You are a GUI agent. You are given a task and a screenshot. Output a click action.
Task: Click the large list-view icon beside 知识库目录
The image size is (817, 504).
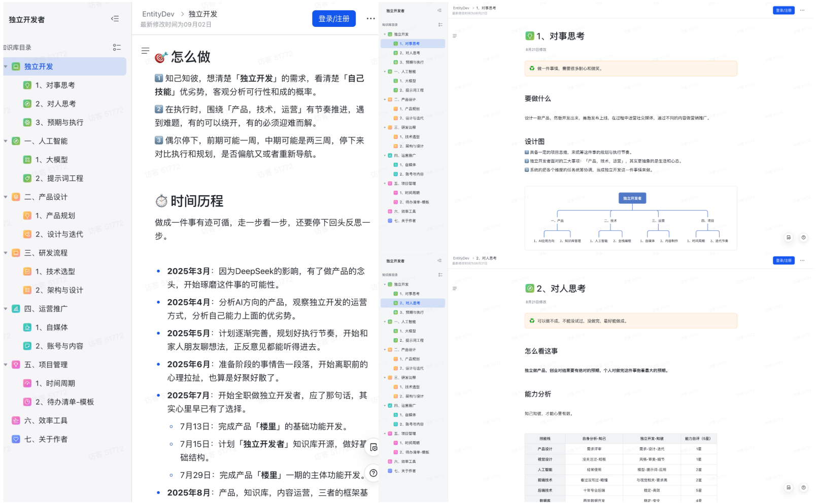click(117, 47)
